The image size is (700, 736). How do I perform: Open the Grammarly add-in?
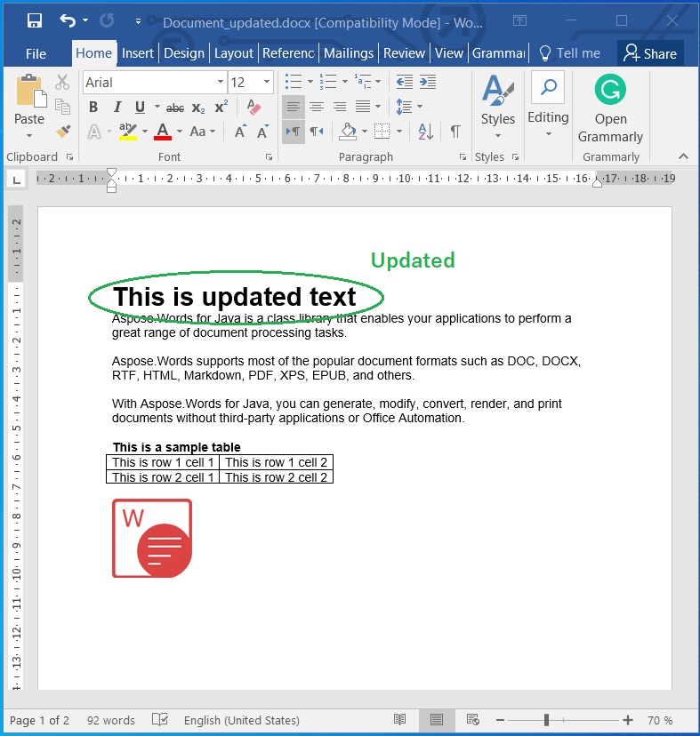point(610,108)
